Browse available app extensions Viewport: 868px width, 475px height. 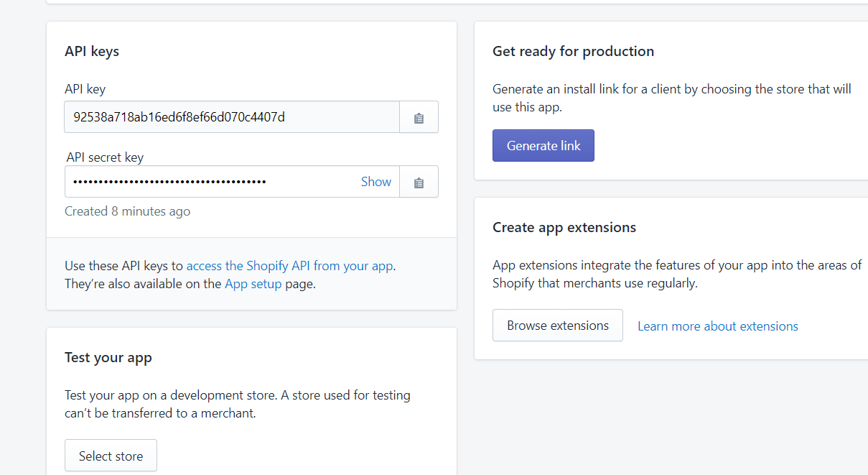(558, 325)
